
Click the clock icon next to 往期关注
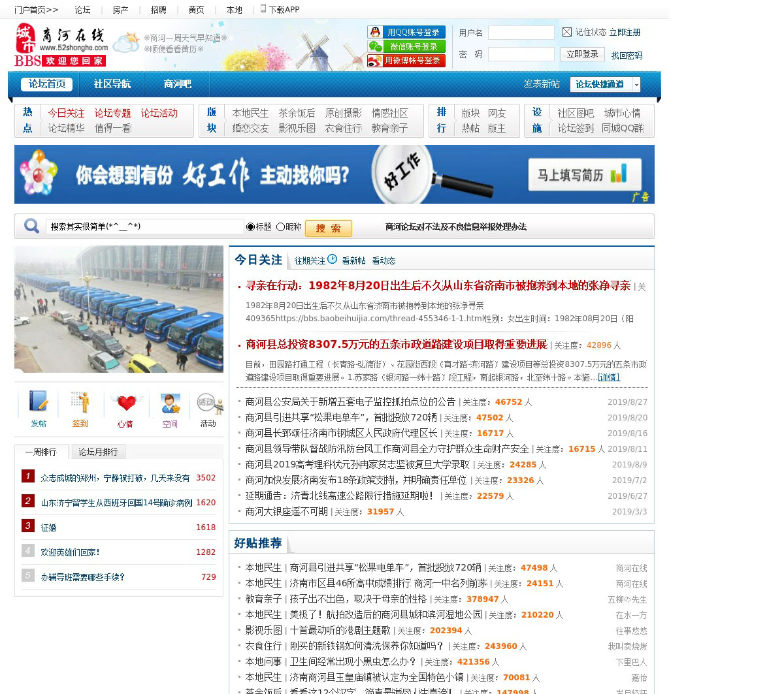(332, 259)
